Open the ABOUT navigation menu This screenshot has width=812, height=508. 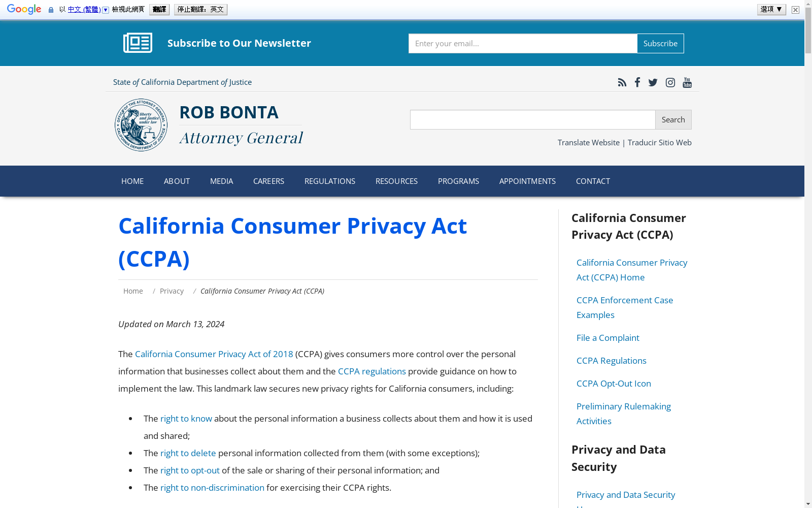pyautogui.click(x=177, y=181)
